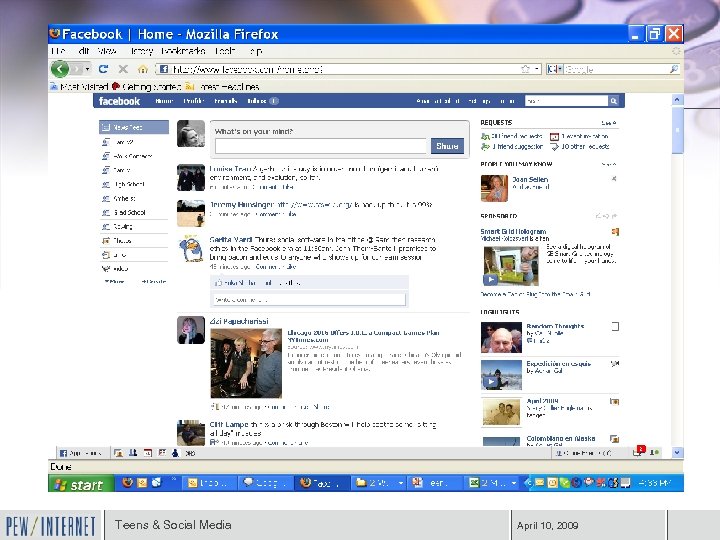This screenshot has width=720, height=540.
Task: Open the April 2009 album highlight
Action: pyautogui.click(x=542, y=401)
